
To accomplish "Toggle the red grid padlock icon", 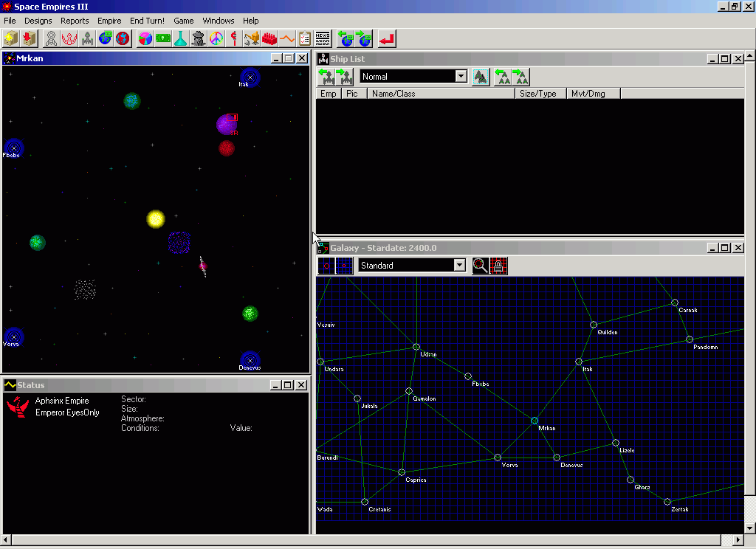I will coord(498,266).
